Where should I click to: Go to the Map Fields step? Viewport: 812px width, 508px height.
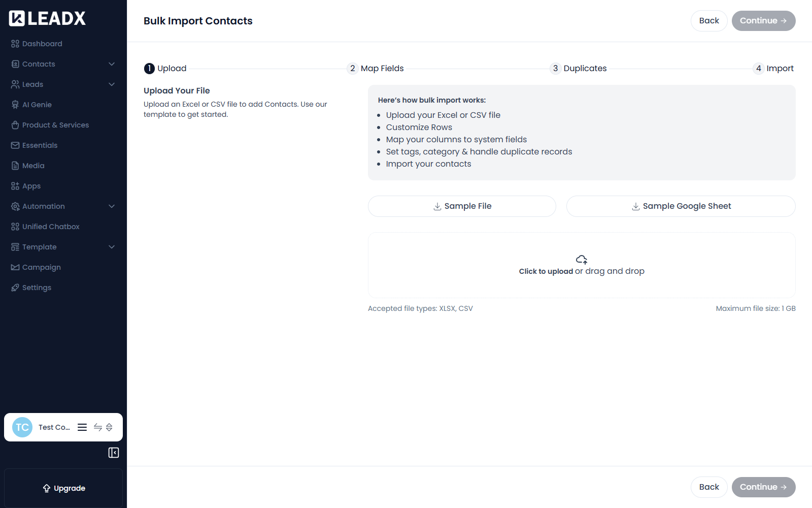click(376, 69)
